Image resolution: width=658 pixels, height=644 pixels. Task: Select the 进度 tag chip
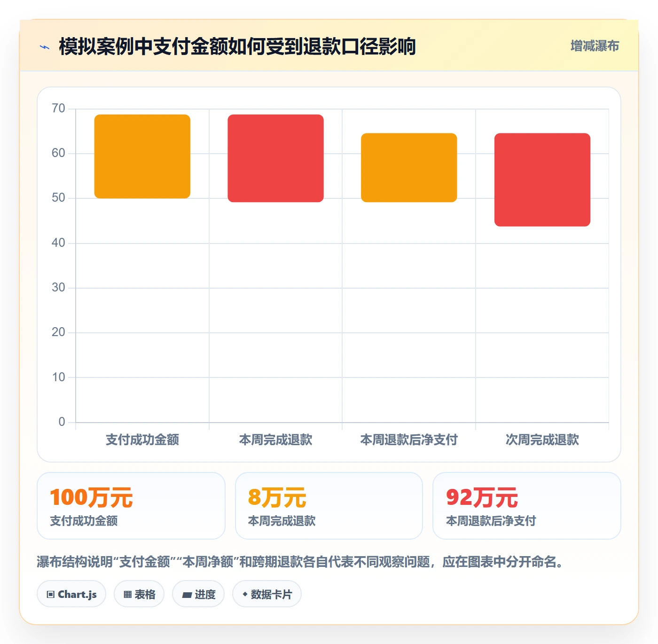pos(198,594)
